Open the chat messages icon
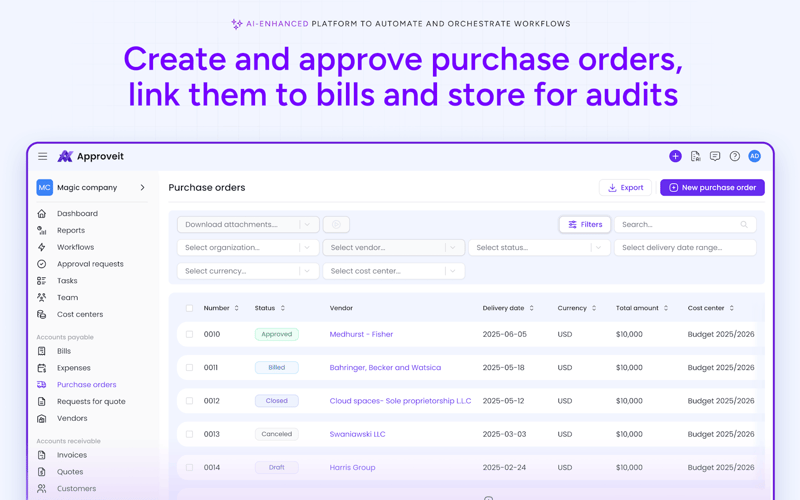This screenshot has width=800, height=500. [715, 156]
